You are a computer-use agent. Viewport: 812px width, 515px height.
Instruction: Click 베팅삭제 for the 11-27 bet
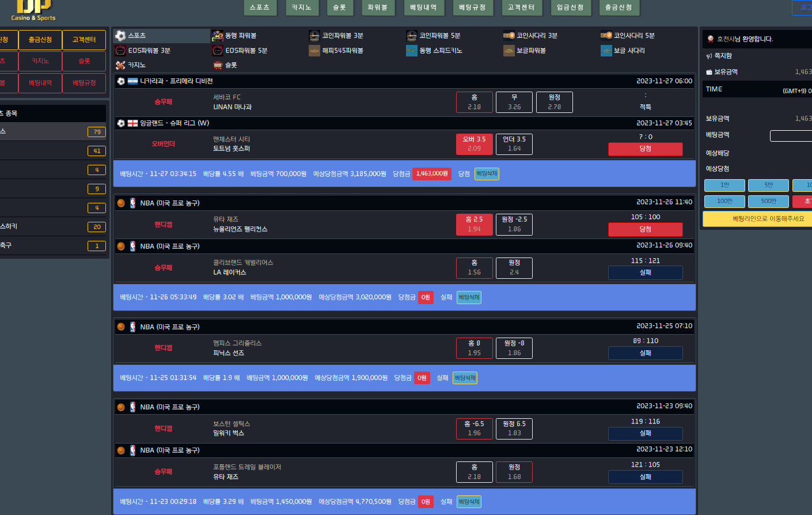point(487,174)
